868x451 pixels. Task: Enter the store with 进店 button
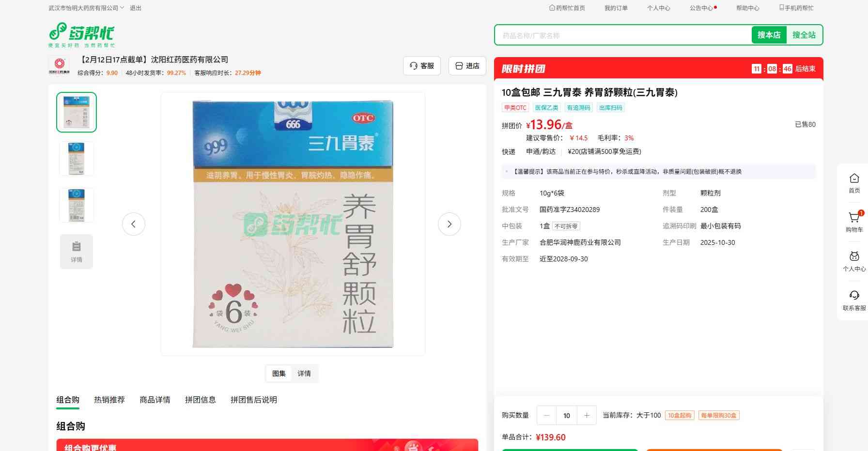(467, 66)
